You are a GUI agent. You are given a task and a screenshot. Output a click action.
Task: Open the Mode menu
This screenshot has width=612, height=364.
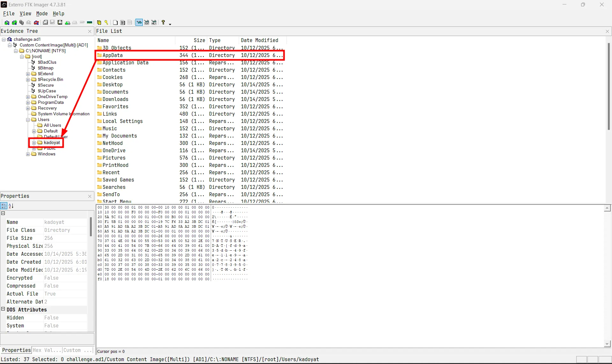click(42, 14)
